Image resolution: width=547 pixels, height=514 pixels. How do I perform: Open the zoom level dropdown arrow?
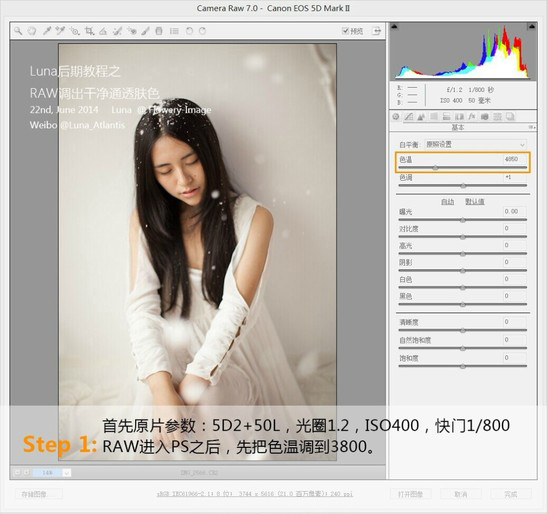coord(67,473)
